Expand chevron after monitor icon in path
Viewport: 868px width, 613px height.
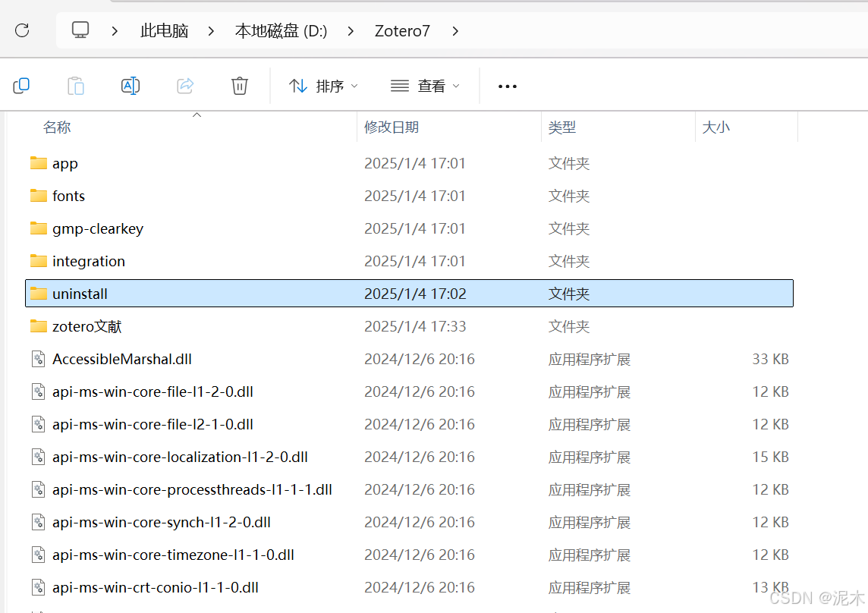115,31
